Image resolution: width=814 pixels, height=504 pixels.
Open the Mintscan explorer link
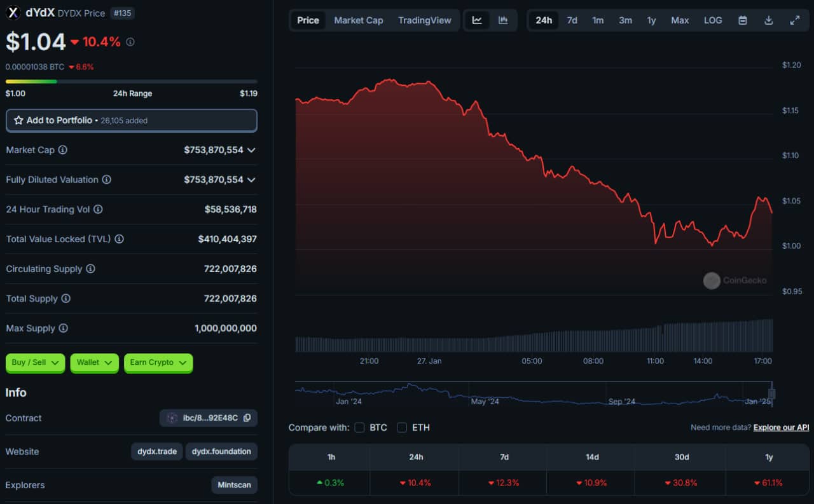234,485
